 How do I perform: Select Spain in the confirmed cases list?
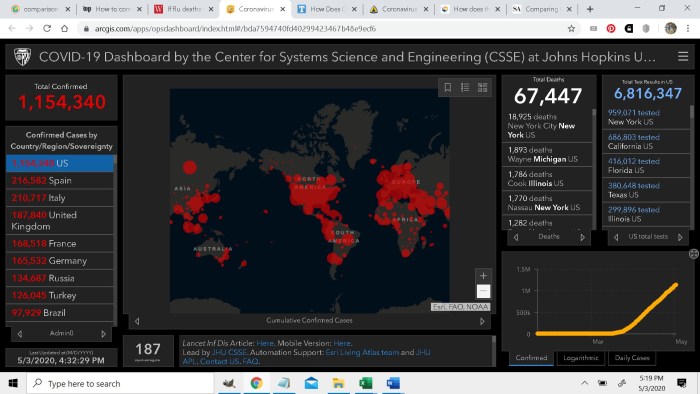[60, 180]
